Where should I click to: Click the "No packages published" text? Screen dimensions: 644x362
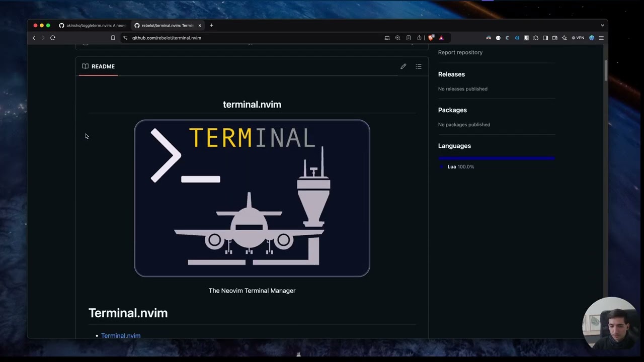click(464, 125)
